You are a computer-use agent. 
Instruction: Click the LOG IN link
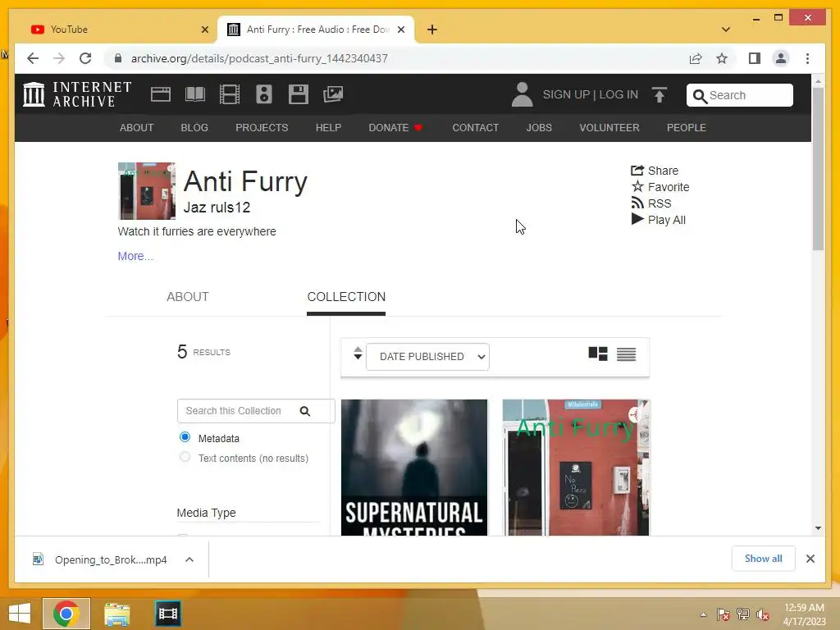pyautogui.click(x=619, y=95)
